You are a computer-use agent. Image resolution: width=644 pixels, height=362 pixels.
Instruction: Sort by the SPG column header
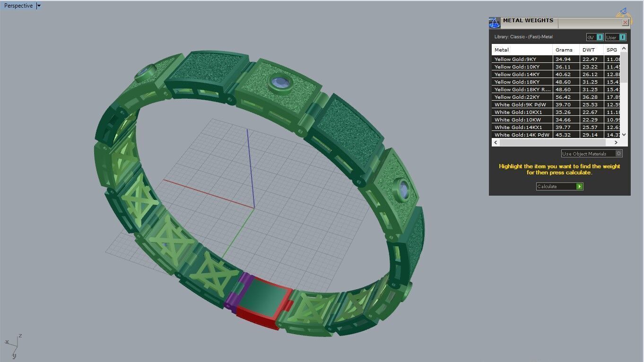click(612, 50)
